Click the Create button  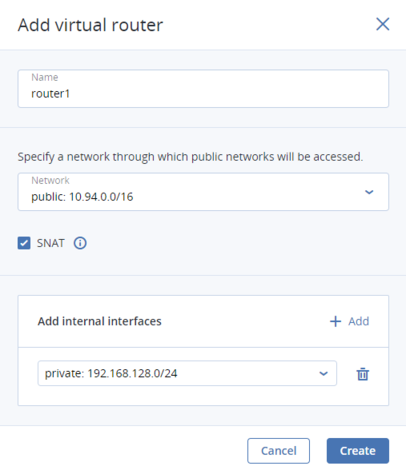[358, 451]
